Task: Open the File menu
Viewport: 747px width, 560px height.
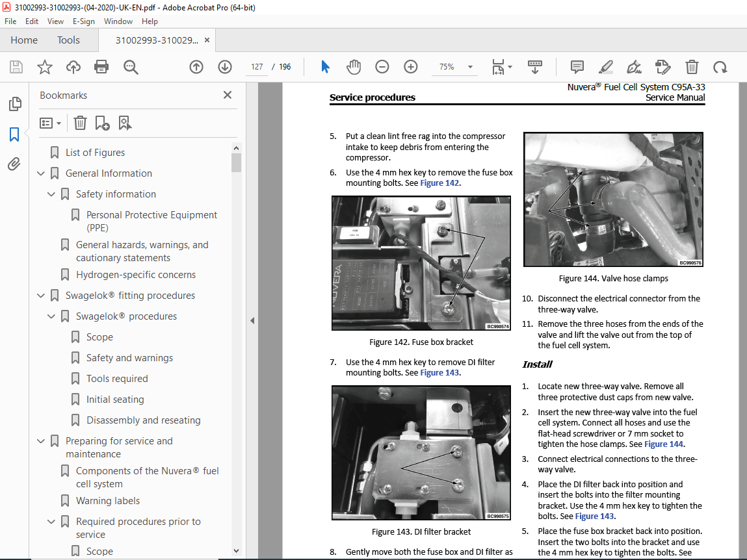Action: [10, 21]
